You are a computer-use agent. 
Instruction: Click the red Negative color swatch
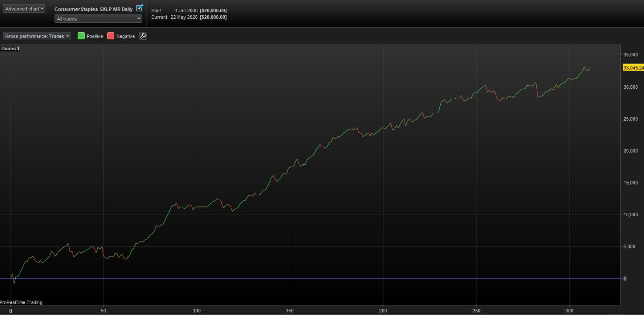(111, 36)
